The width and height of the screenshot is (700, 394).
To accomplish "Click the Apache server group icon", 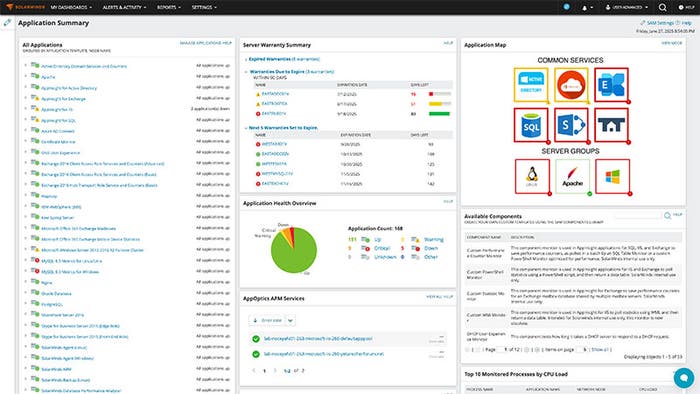I will click(x=572, y=176).
